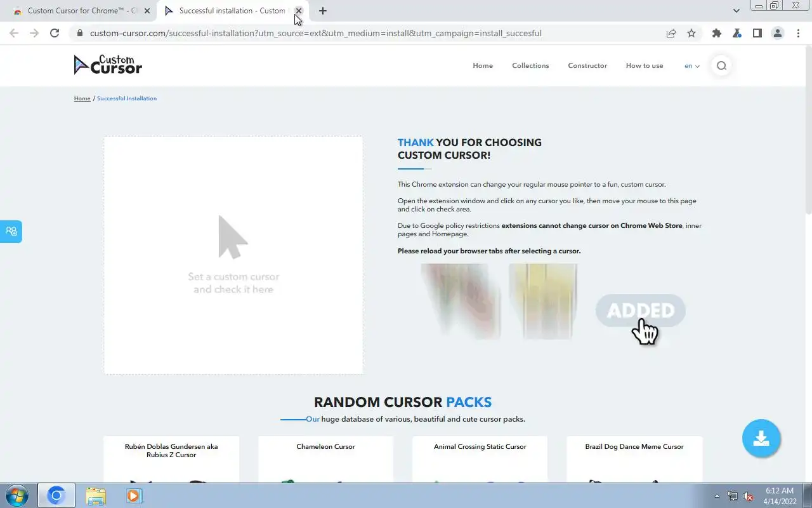Click the muted volume tray icon
This screenshot has width=812, height=508.
tap(749, 496)
